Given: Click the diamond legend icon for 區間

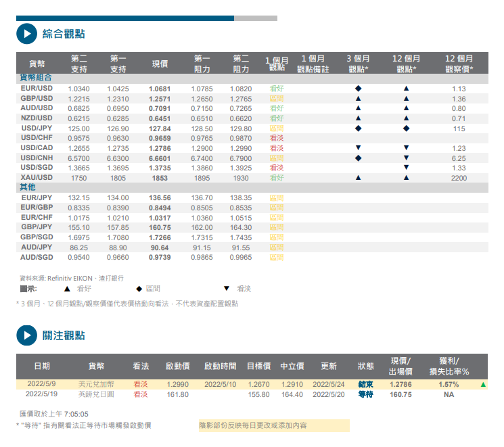Looking at the screenshot, I should point(139,289).
